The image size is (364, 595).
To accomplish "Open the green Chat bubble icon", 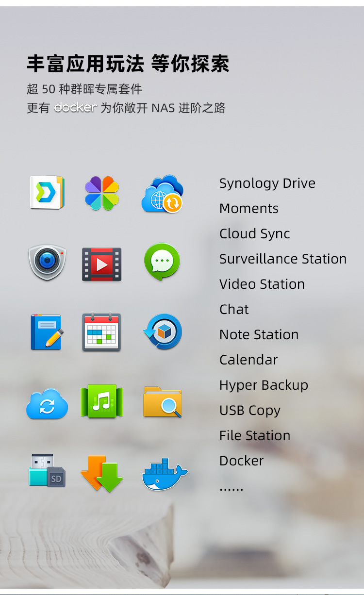I will 162,263.
